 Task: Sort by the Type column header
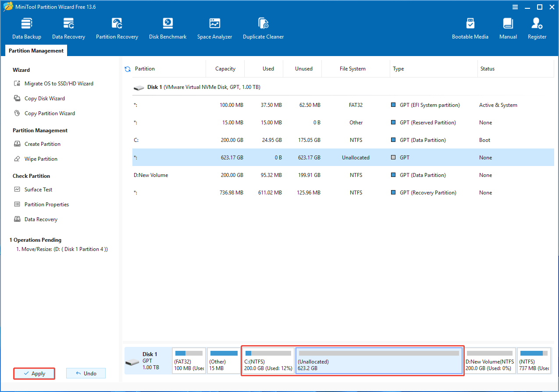point(434,69)
